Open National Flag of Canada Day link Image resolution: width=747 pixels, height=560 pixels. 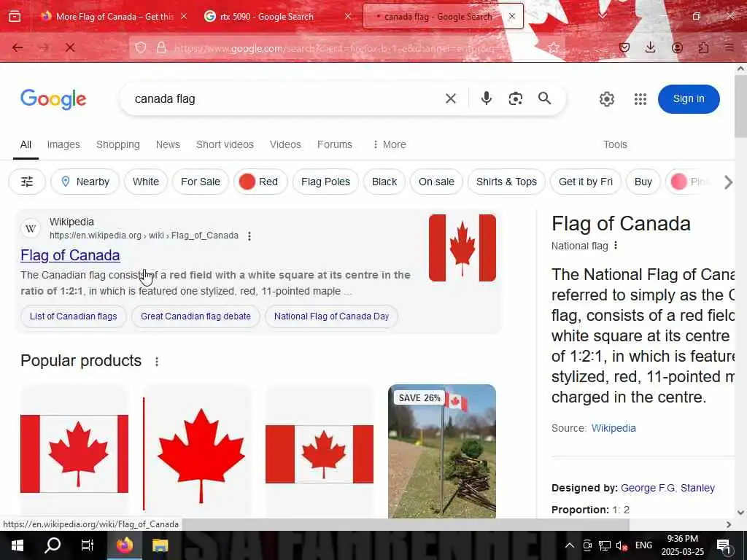tap(332, 316)
